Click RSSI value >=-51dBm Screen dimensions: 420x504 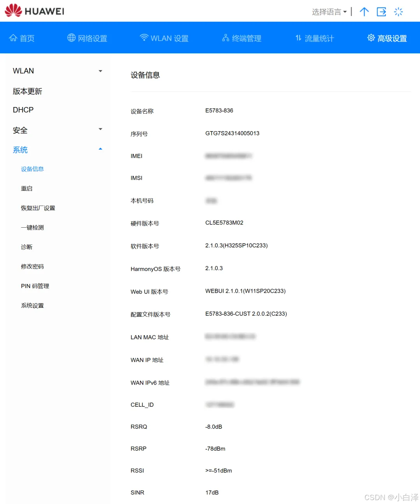[219, 471]
